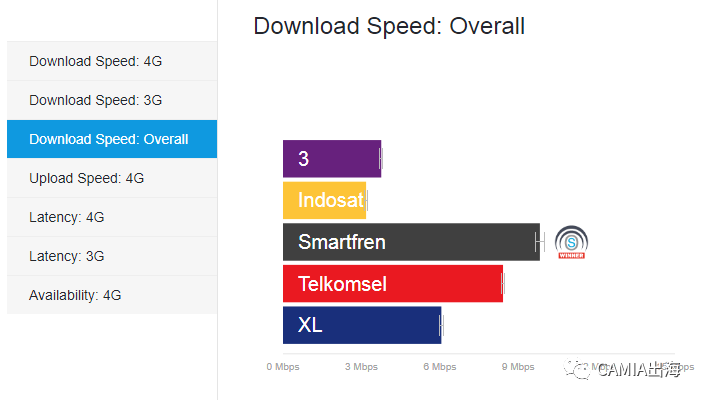Image resolution: width=703 pixels, height=400 pixels.
Task: Click the Download Speed: Overall heading
Action: 389,26
